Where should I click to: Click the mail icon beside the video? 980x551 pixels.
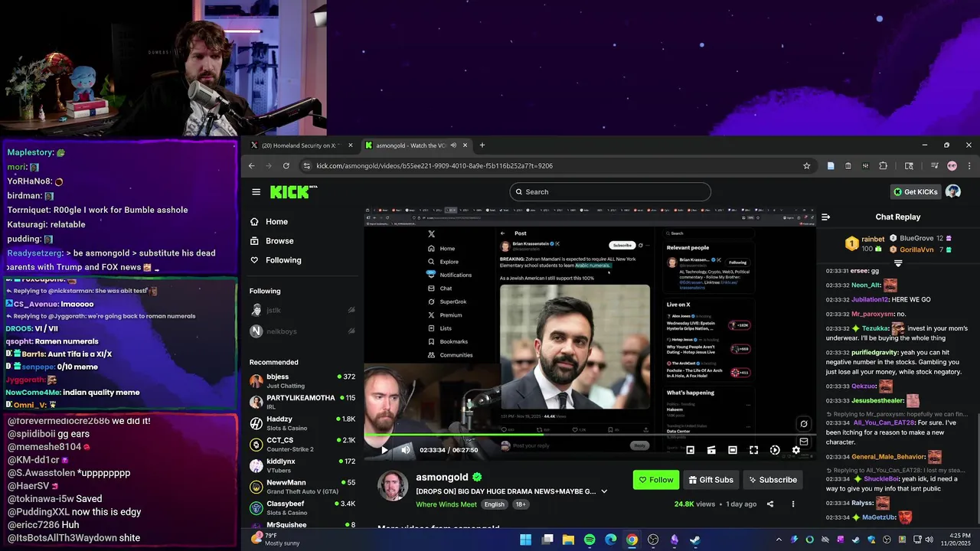pos(803,442)
